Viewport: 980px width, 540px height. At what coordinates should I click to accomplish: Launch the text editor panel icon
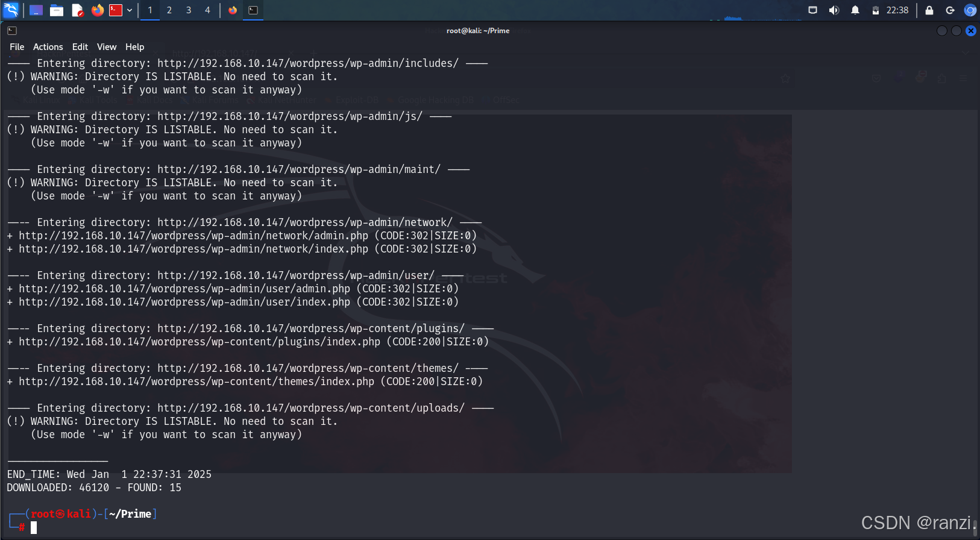[x=77, y=10]
